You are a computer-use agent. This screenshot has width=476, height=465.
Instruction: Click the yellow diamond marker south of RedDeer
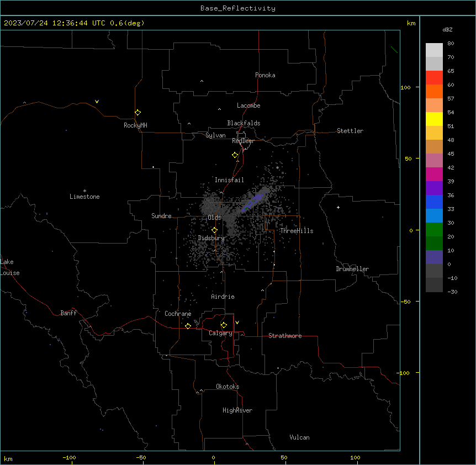coord(235,155)
